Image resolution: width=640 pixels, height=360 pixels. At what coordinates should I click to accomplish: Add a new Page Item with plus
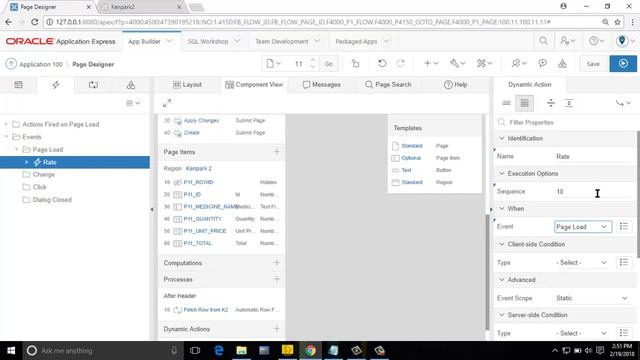coord(277,152)
